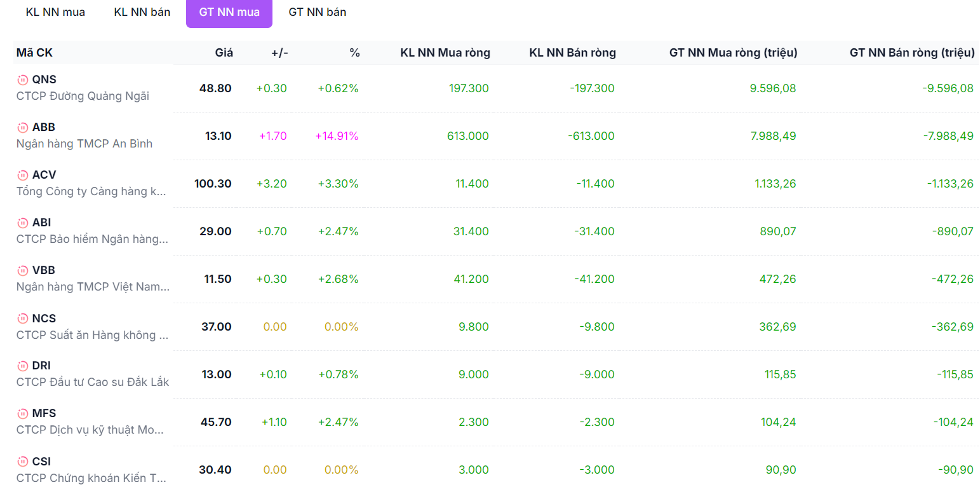The height and width of the screenshot is (487, 980).
Task: Click the circular icon next to ACV
Action: coord(22,175)
